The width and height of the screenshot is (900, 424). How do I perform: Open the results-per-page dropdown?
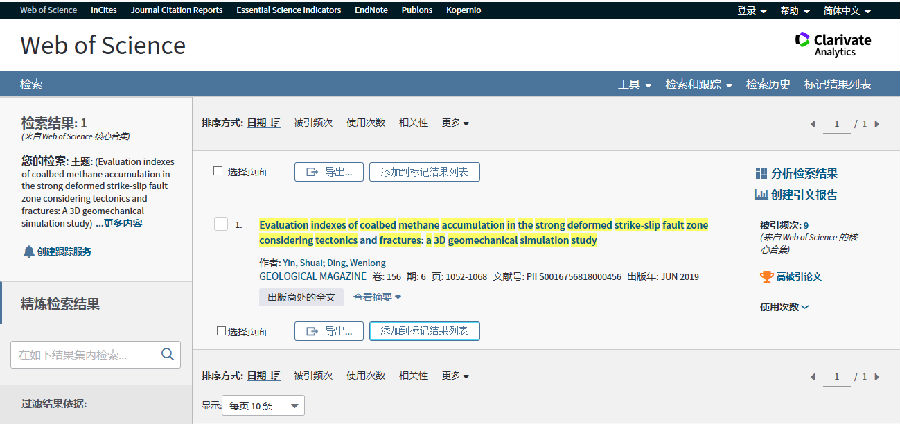(x=265, y=405)
